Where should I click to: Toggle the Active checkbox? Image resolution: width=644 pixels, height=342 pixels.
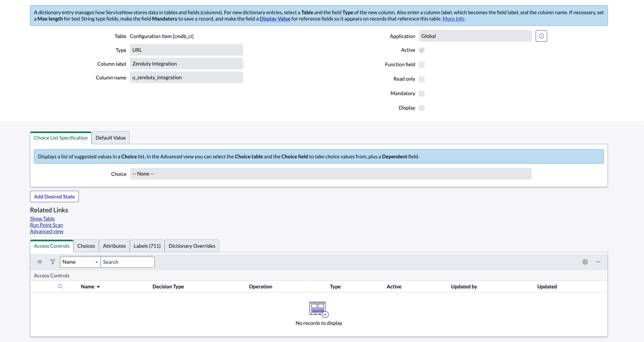(x=422, y=50)
